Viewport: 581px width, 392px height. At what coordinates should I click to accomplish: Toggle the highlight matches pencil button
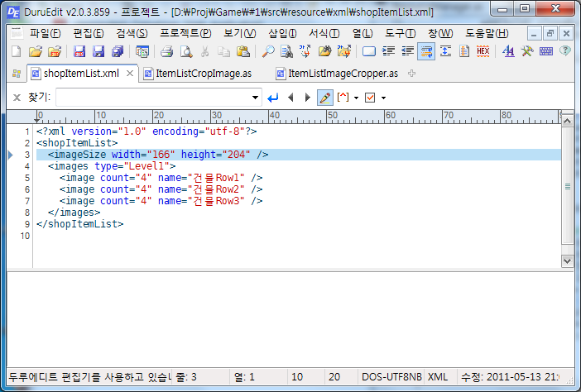coord(325,98)
